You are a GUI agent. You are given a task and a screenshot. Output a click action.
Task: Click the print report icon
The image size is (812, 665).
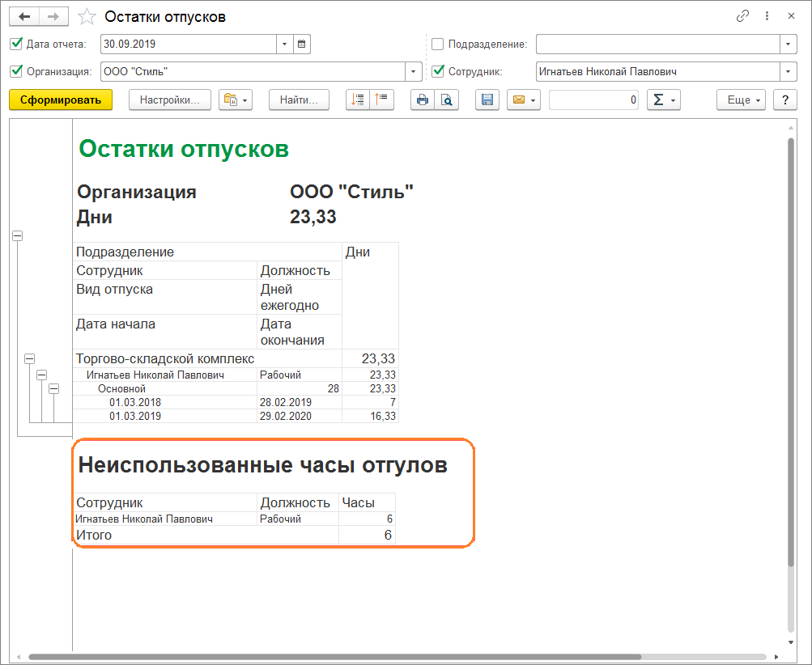pos(422,100)
